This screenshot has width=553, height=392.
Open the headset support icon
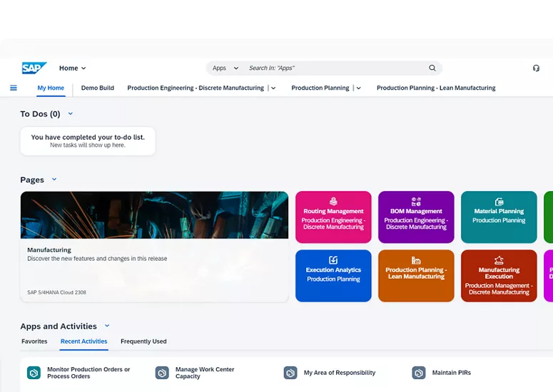point(536,68)
